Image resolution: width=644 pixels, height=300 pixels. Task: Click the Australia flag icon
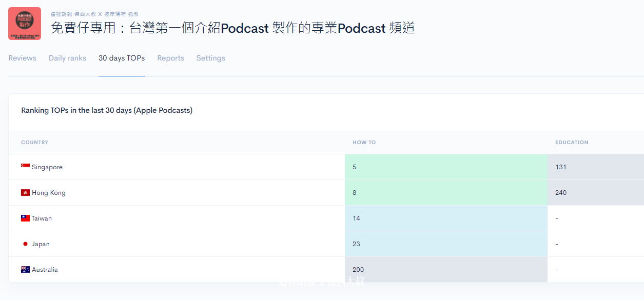point(25,269)
